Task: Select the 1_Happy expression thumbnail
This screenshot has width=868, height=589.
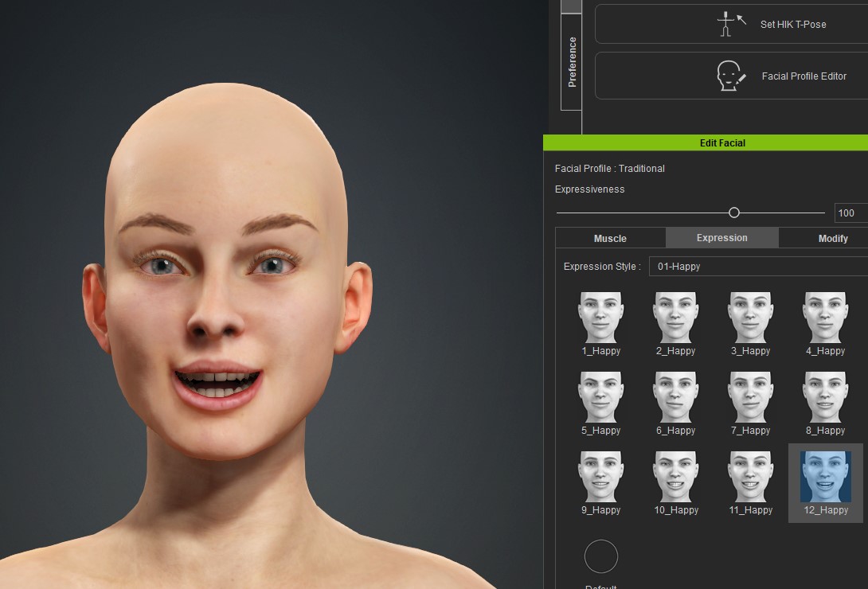Action: click(600, 318)
